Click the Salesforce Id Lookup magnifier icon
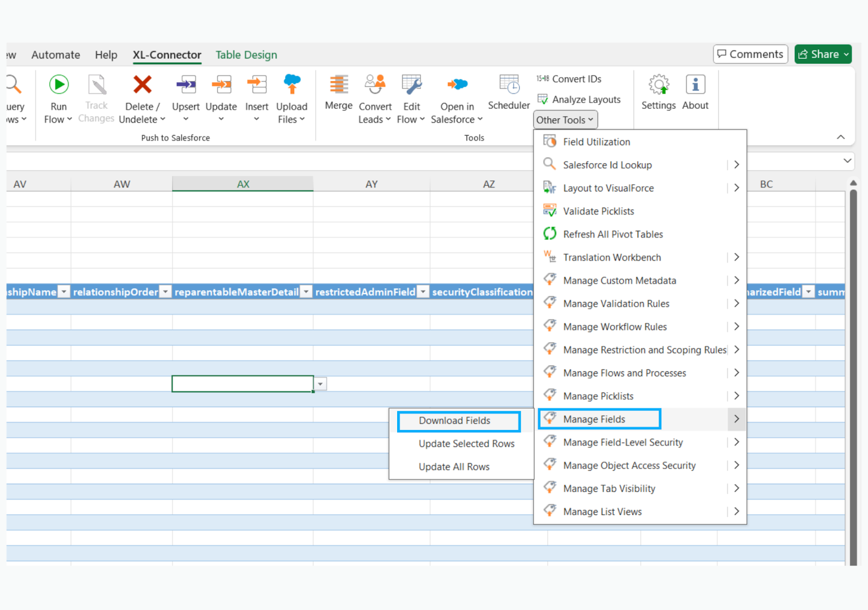Screen dimensions: 868x610 pyautogui.click(x=550, y=164)
